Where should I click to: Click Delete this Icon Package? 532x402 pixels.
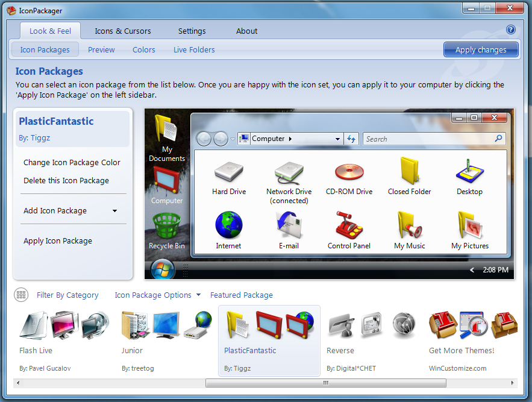click(x=67, y=180)
